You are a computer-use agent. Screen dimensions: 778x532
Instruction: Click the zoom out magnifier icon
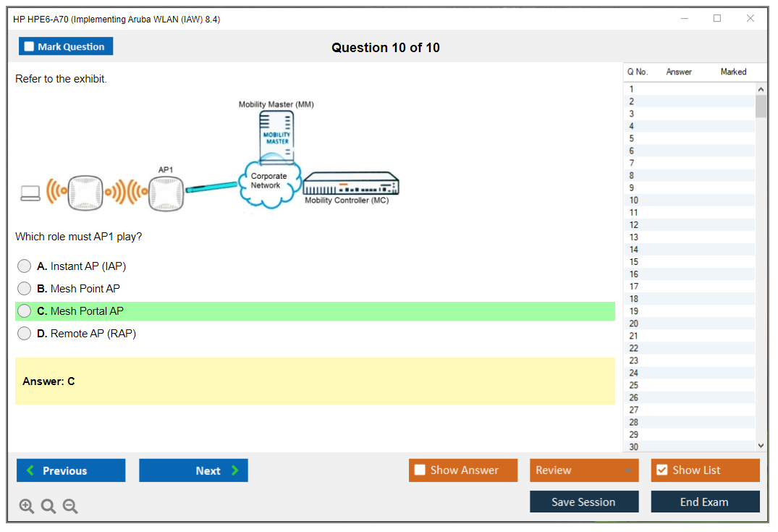tap(70, 507)
